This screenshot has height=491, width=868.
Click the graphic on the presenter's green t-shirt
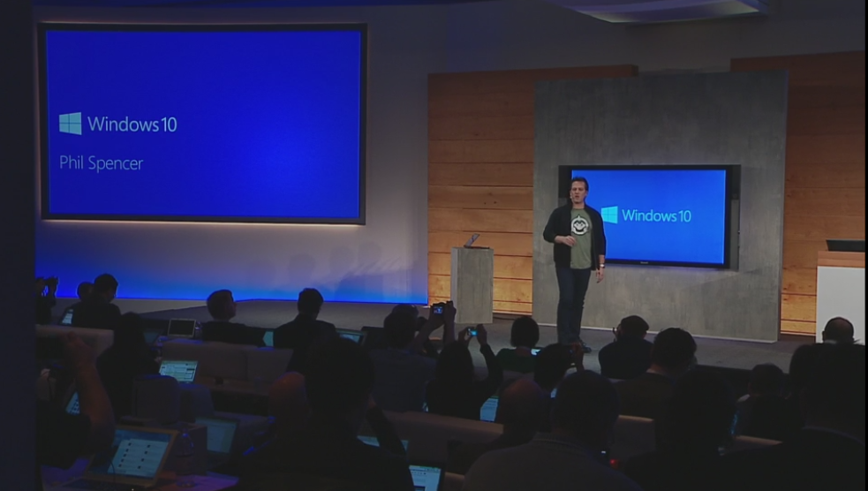click(579, 225)
